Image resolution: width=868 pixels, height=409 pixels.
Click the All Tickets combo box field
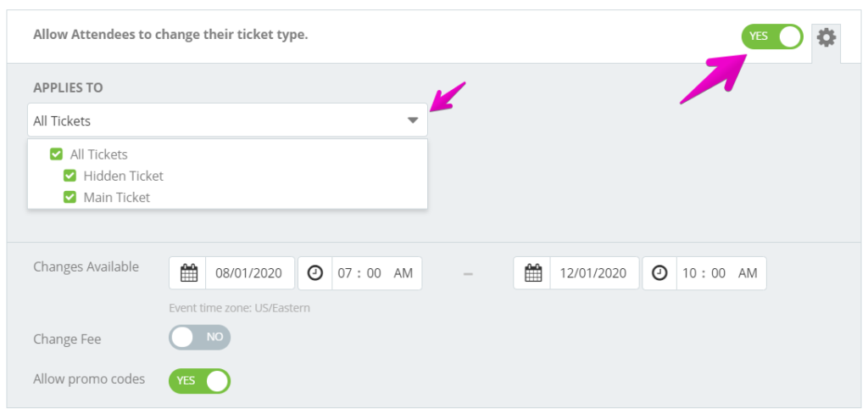227,120
